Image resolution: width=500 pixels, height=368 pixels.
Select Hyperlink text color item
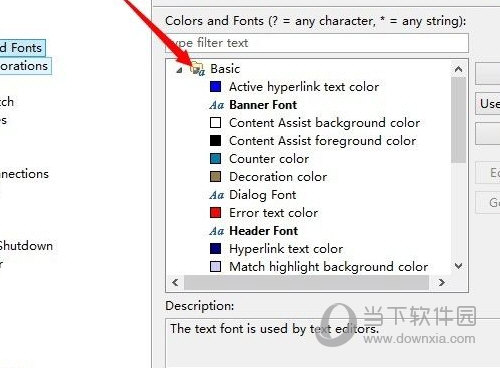(286, 249)
